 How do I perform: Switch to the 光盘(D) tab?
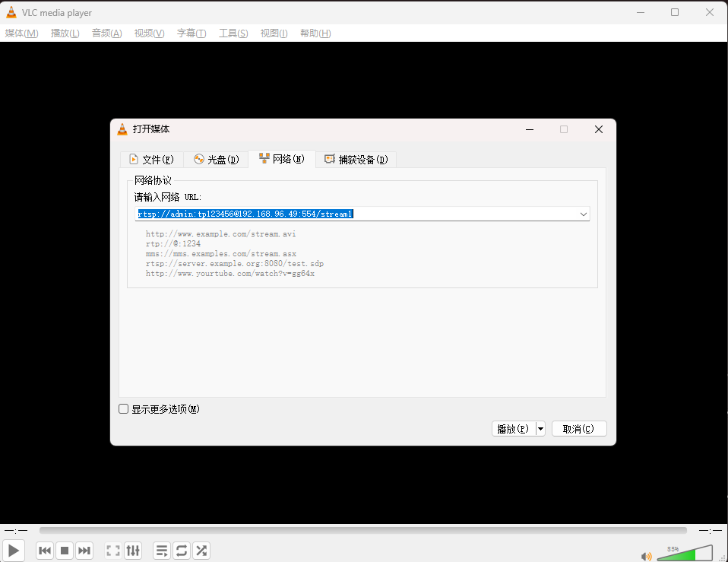pos(217,159)
